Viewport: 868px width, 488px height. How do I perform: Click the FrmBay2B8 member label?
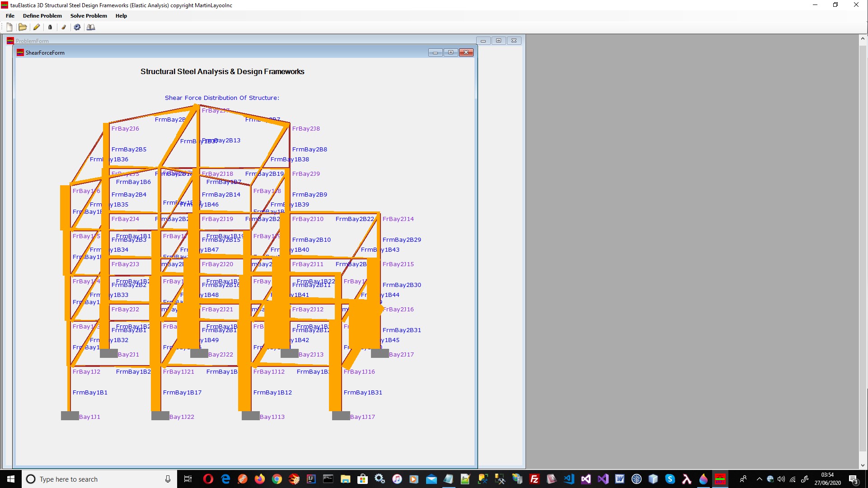310,149
